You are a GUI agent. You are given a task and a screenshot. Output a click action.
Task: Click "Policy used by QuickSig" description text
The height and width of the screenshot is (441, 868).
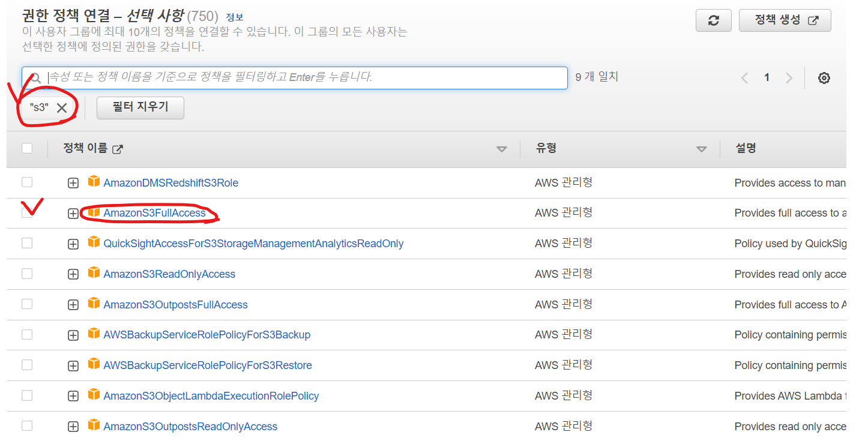790,244
